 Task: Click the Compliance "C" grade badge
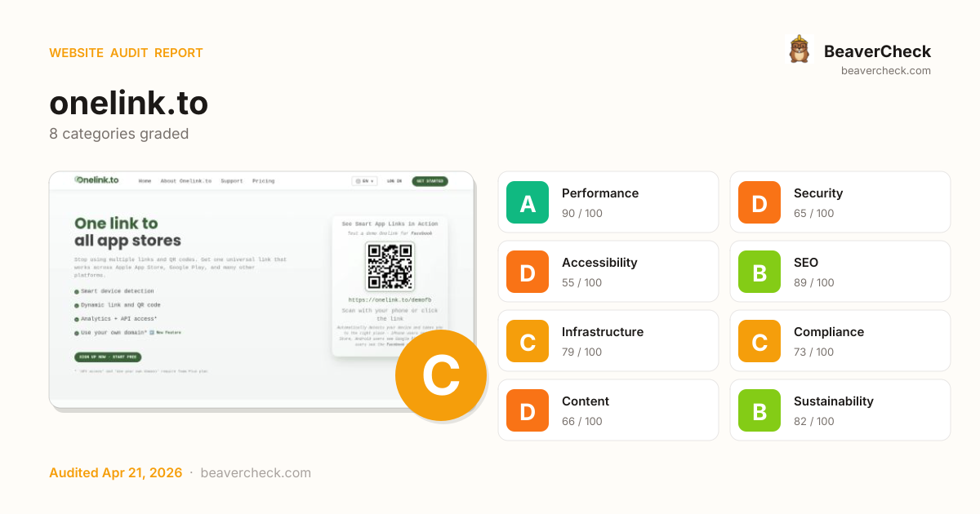click(x=759, y=341)
